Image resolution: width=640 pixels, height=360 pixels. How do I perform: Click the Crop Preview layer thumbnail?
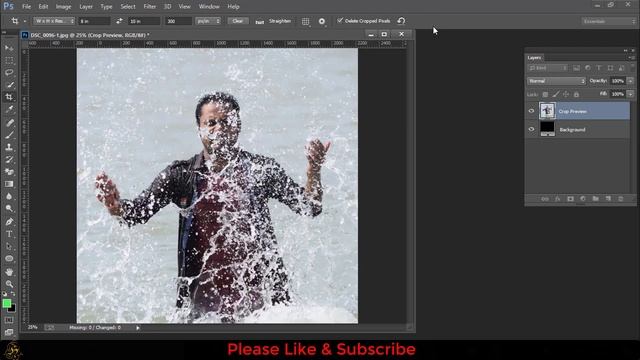pyautogui.click(x=547, y=111)
